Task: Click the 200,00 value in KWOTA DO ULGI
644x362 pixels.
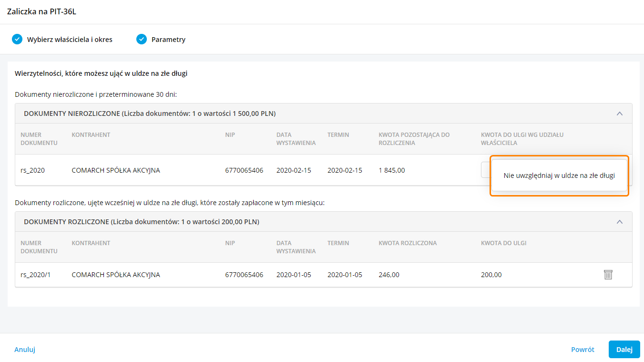Action: [491, 275]
